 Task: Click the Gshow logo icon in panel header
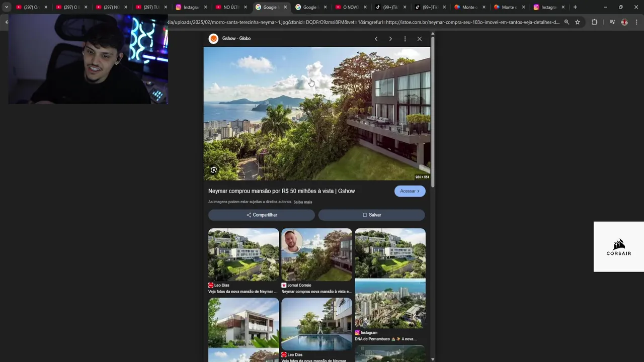click(x=213, y=39)
